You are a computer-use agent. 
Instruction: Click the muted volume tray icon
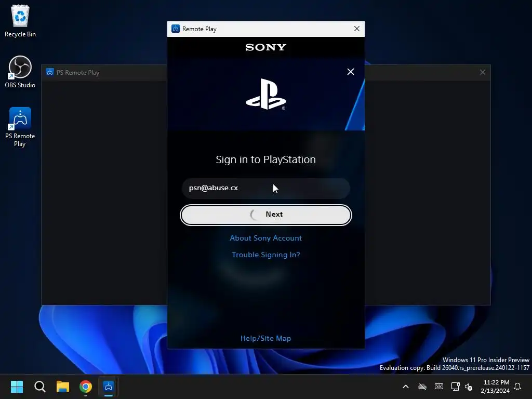coord(469,387)
